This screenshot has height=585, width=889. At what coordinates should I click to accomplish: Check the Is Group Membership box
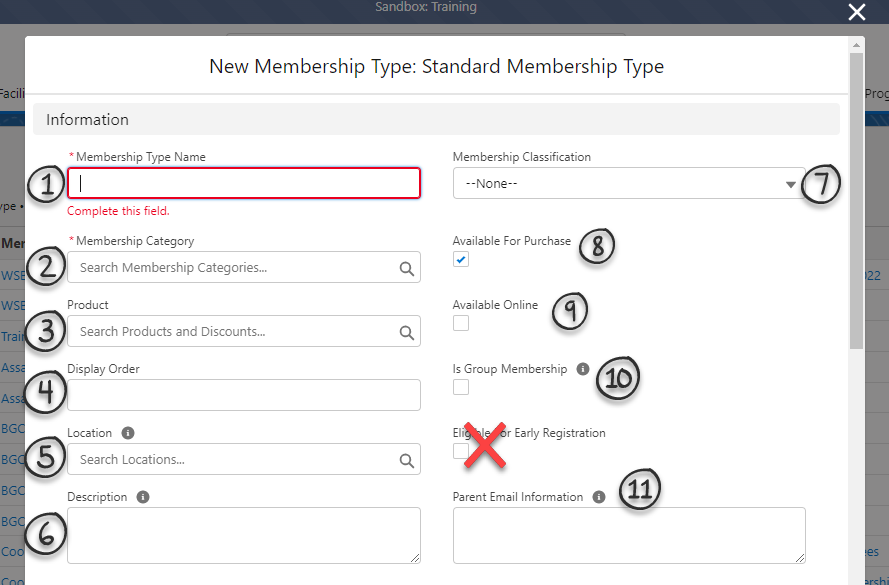(461, 387)
